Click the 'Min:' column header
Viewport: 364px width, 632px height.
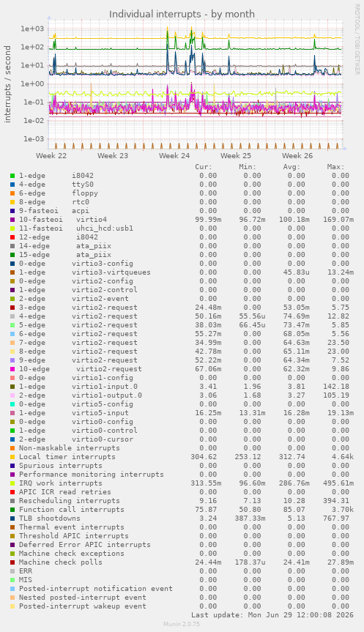(x=248, y=167)
